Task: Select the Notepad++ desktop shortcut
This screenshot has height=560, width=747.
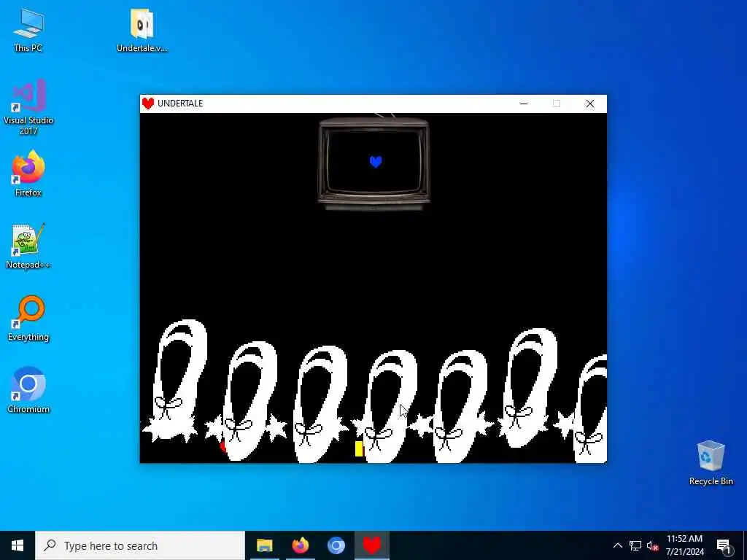Action: click(x=28, y=246)
